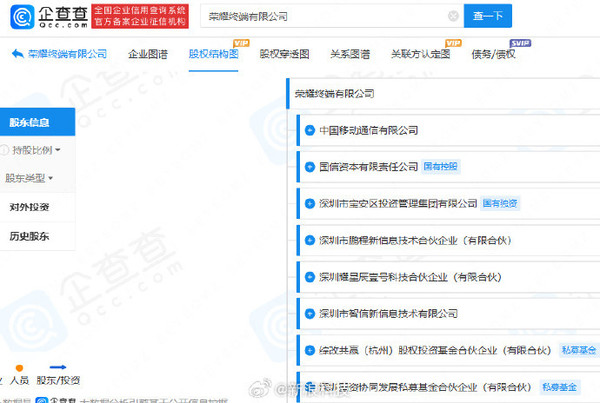Open the 股东类型 filter dropdown

30,179
